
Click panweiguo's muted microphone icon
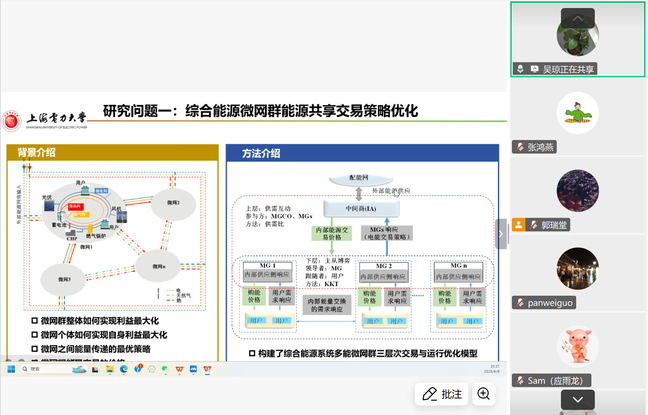tap(521, 302)
